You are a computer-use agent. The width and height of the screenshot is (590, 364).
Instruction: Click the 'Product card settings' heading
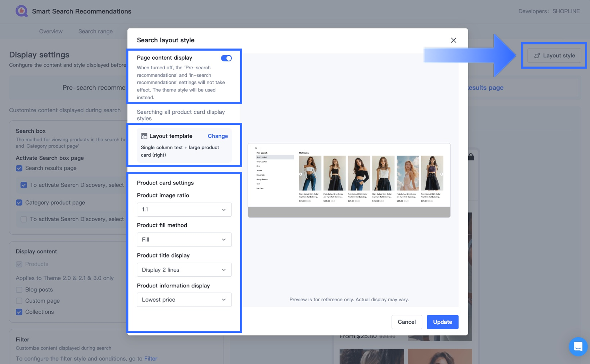tap(165, 183)
